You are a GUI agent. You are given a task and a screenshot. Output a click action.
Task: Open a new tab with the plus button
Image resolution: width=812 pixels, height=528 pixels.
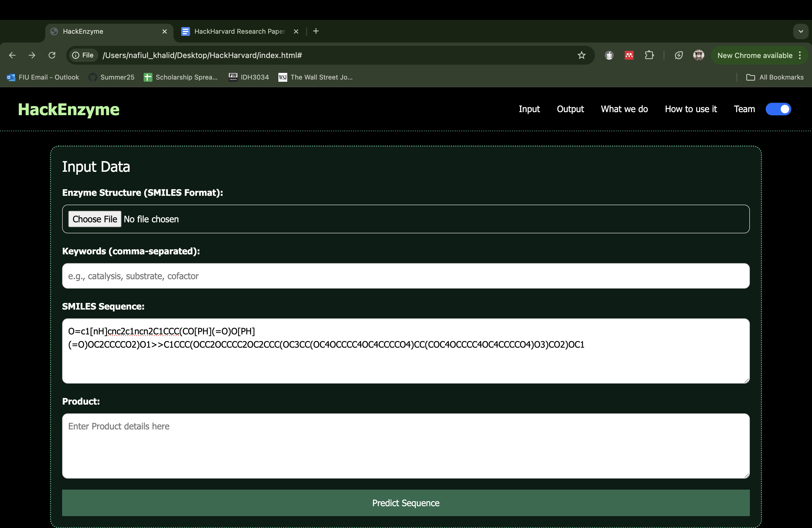point(316,31)
